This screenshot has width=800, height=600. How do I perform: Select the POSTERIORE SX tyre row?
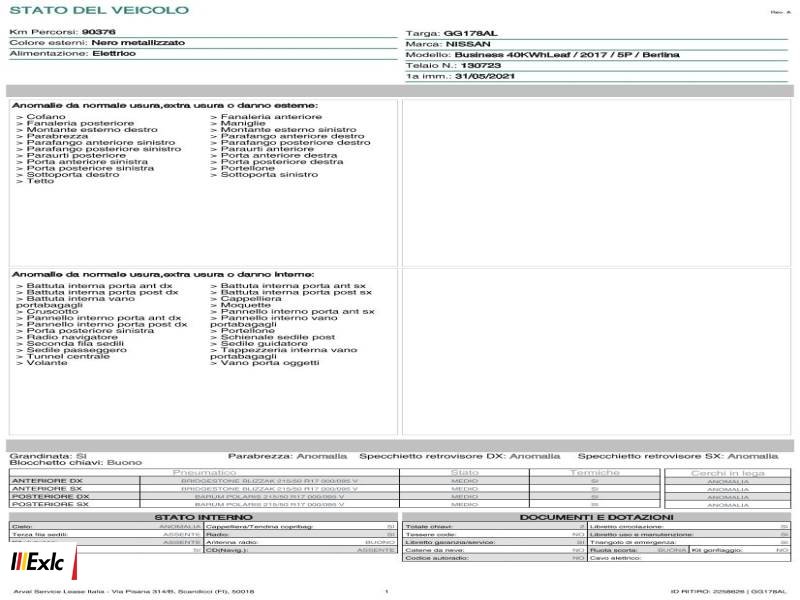(204, 504)
